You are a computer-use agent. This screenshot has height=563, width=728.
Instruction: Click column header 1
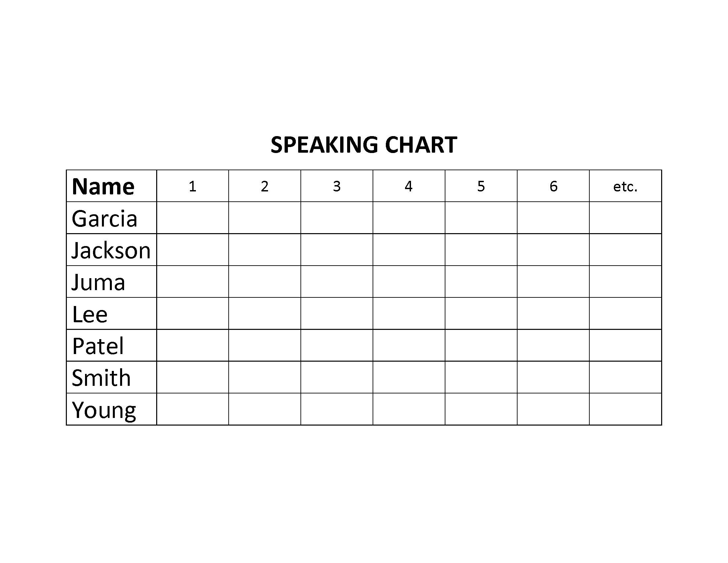193,186
